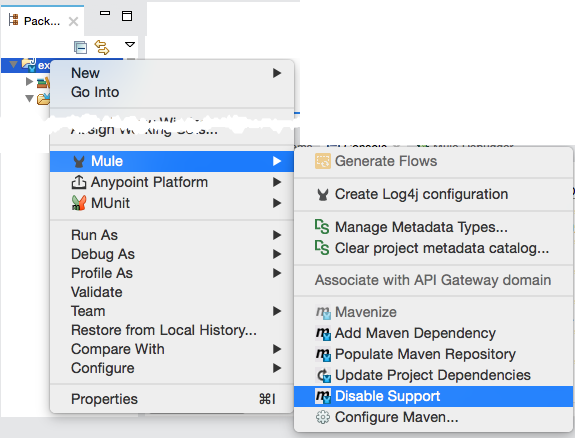
Task: Open the Configure submenu
Action: coord(172,368)
